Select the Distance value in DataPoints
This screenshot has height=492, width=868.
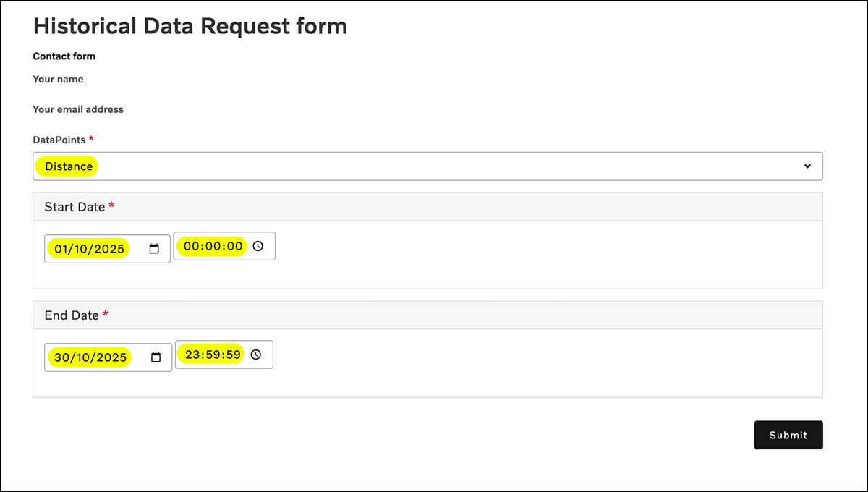pos(69,166)
